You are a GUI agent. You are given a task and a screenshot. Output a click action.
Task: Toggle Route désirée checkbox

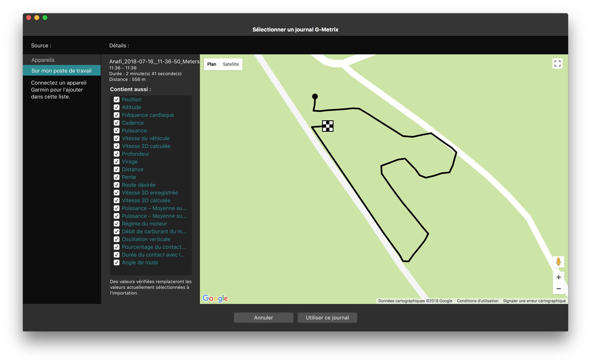click(x=116, y=185)
